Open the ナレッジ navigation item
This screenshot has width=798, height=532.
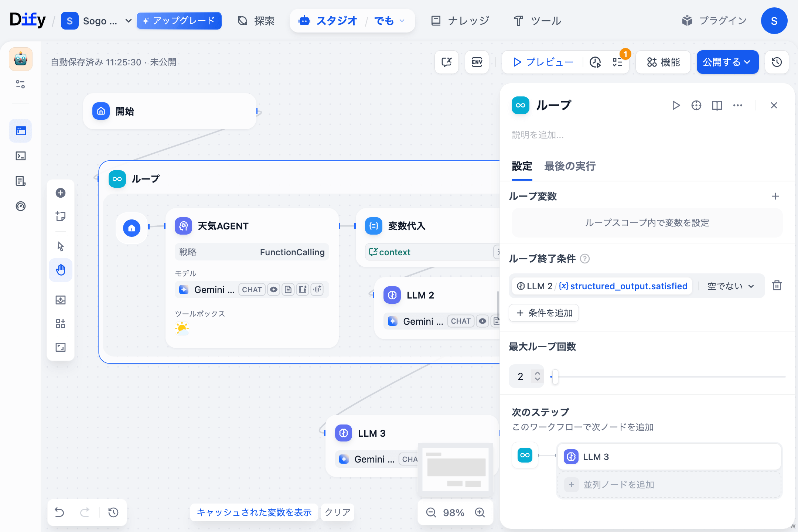click(x=460, y=21)
